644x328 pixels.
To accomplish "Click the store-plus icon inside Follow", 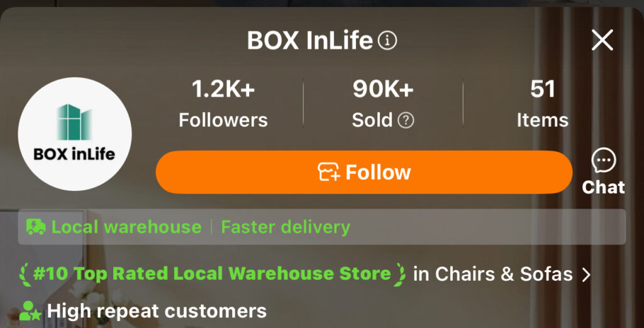I will [x=329, y=172].
